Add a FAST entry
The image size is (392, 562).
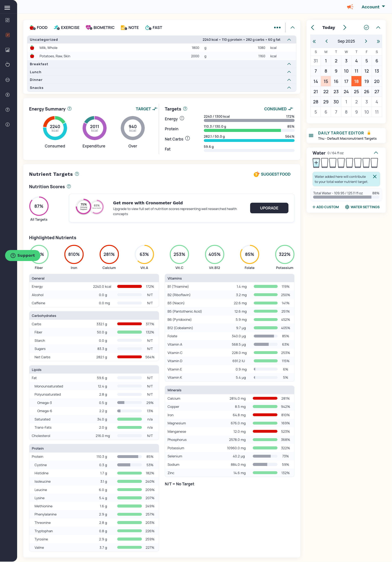(154, 28)
